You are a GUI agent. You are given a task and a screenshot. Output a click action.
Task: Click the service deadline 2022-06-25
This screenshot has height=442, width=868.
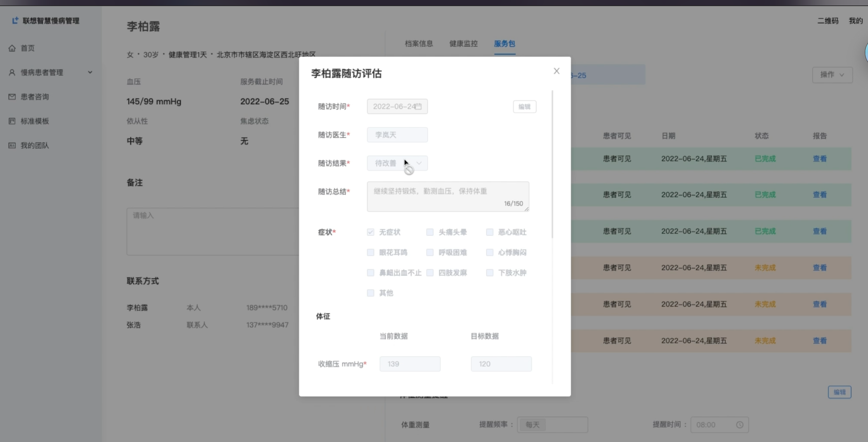click(264, 102)
